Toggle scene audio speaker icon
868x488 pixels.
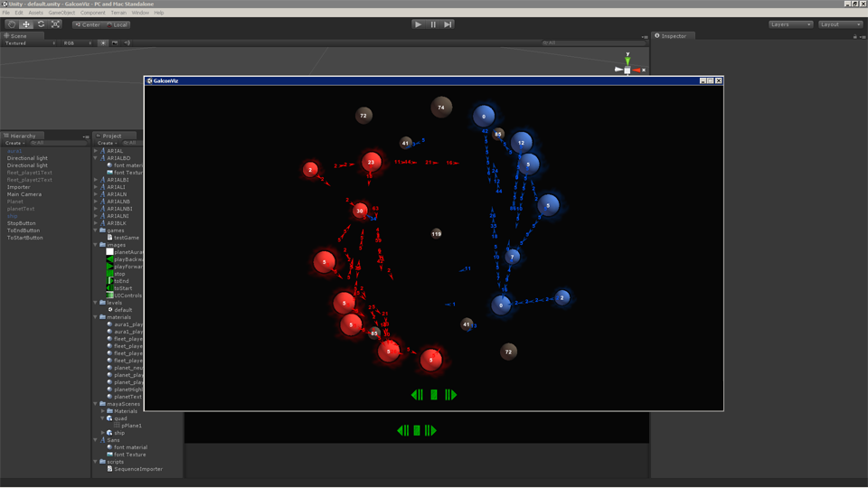[127, 43]
